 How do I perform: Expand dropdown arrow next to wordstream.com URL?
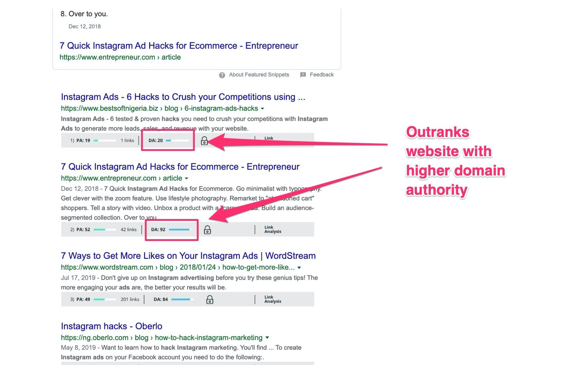(x=299, y=268)
